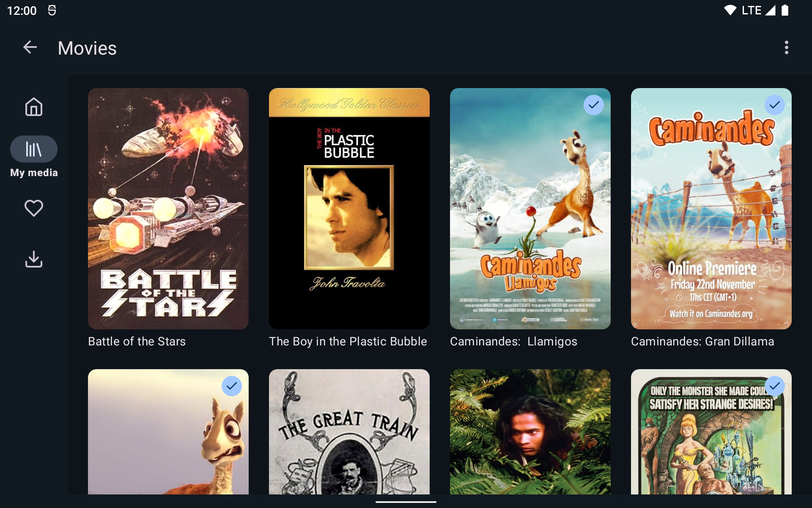The image size is (812, 508).
Task: Open the Downloads icon in sidebar
Action: pos(34,259)
